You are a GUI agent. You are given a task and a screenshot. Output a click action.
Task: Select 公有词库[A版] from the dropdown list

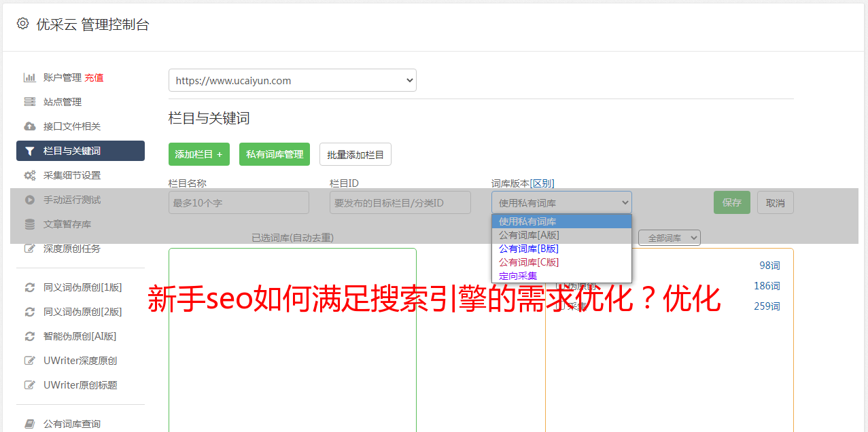(561, 235)
